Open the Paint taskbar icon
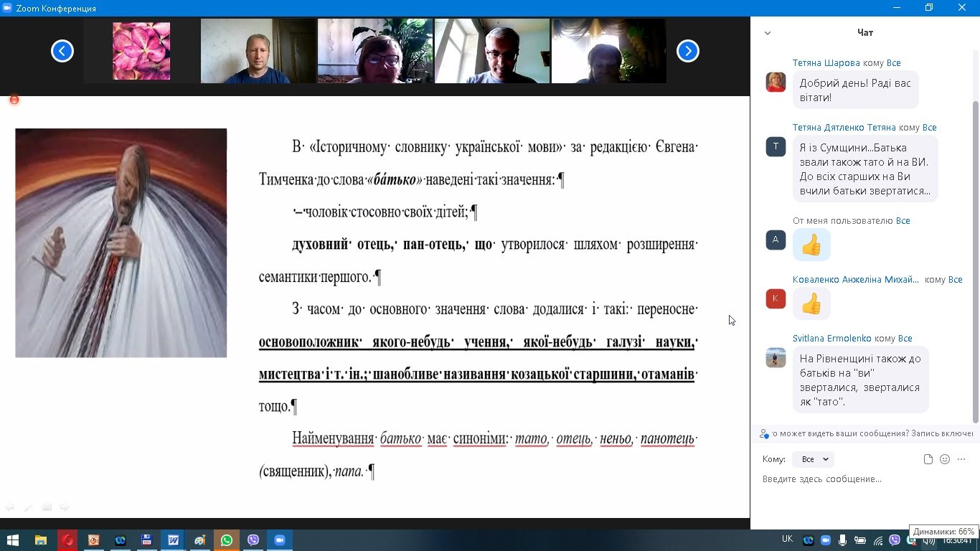This screenshot has height=551, width=980. pyautogui.click(x=199, y=540)
